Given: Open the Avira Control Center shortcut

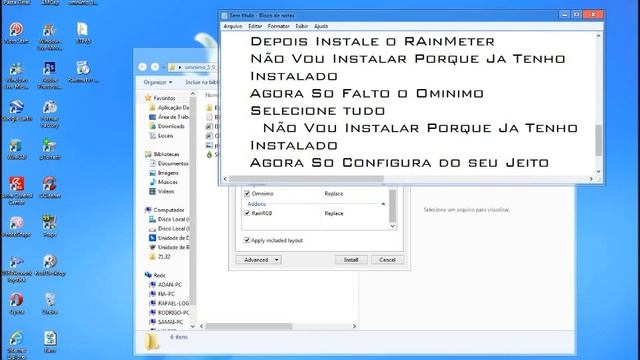Looking at the screenshot, I should click(x=17, y=190).
